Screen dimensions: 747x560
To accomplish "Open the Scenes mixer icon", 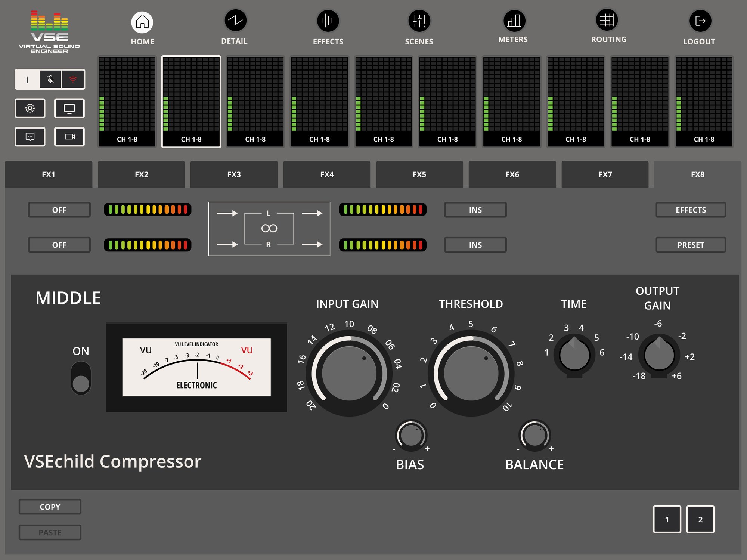I will [x=419, y=21].
